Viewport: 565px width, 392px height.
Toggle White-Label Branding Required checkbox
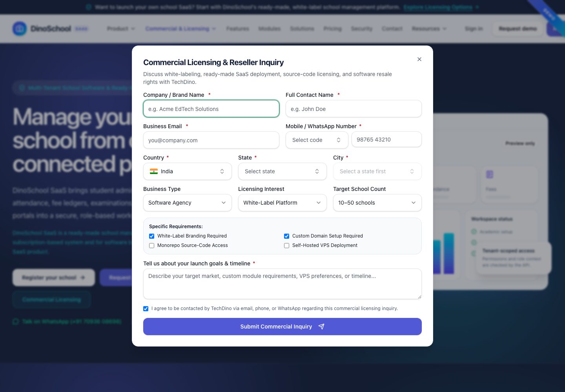pyautogui.click(x=152, y=236)
